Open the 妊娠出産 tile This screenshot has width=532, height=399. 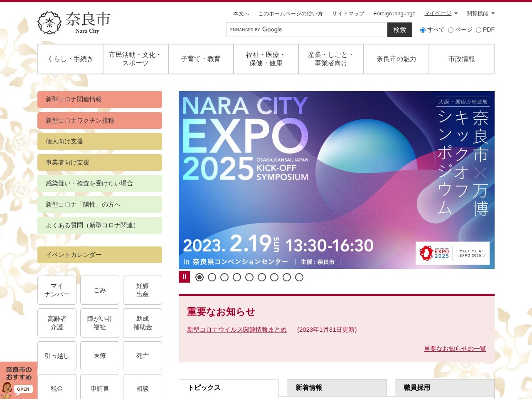click(143, 290)
